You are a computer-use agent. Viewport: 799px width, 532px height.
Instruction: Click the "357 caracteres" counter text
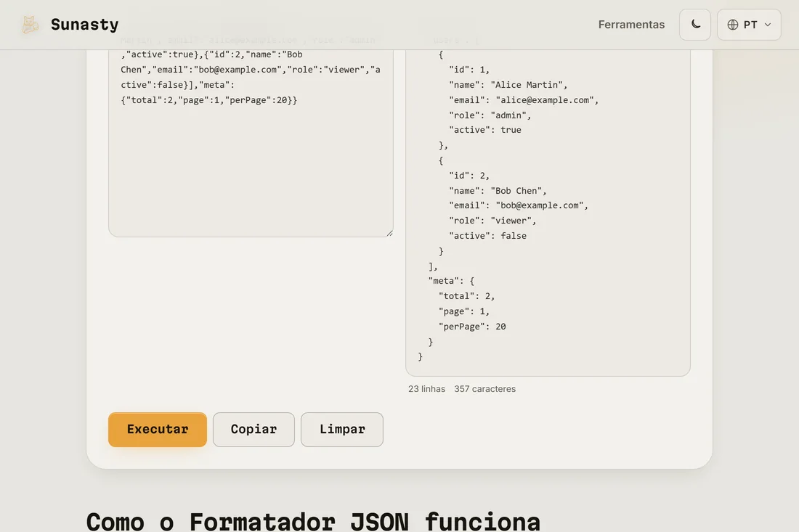click(484, 389)
